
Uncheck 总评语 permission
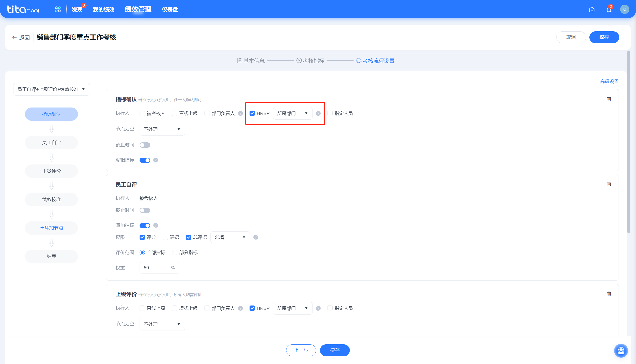[189, 237]
